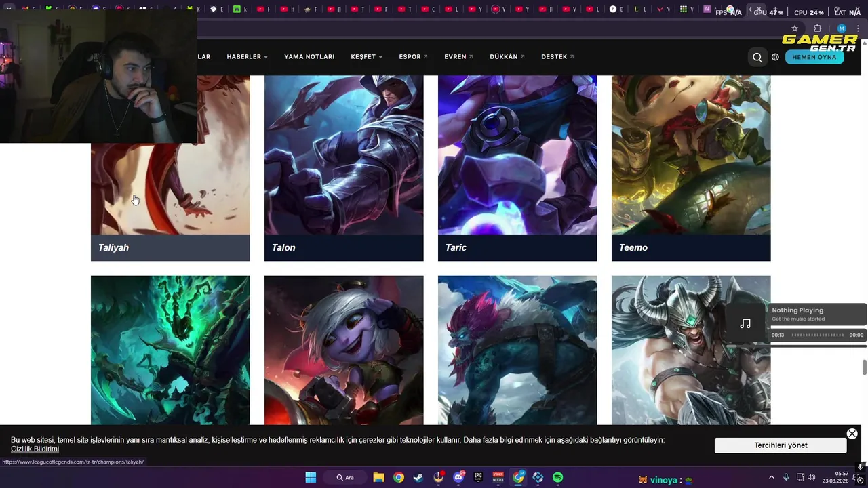Click the Taric name label
Image resolution: width=868 pixels, height=488 pixels.
[456, 247]
